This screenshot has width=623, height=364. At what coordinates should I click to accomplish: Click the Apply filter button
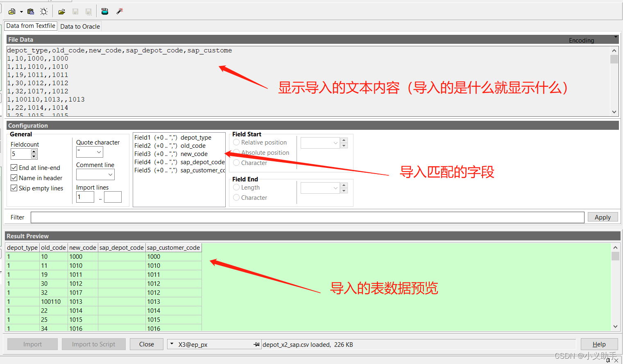click(603, 217)
